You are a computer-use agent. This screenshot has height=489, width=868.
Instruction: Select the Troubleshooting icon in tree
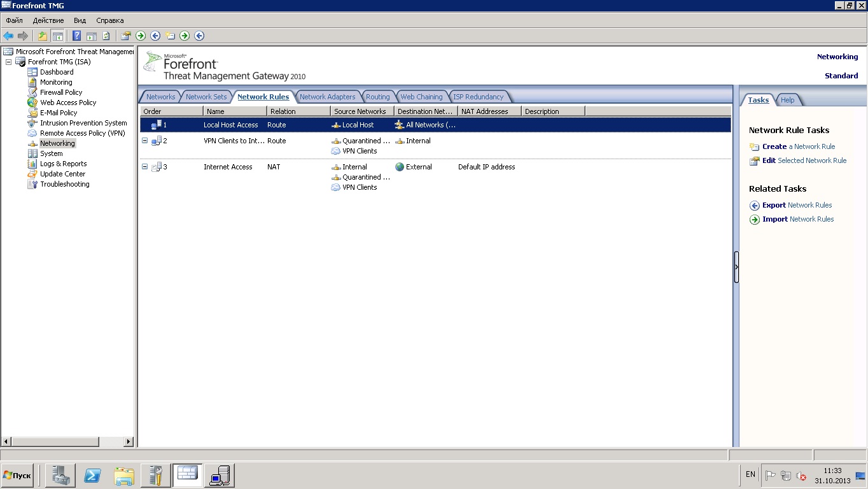tap(32, 184)
